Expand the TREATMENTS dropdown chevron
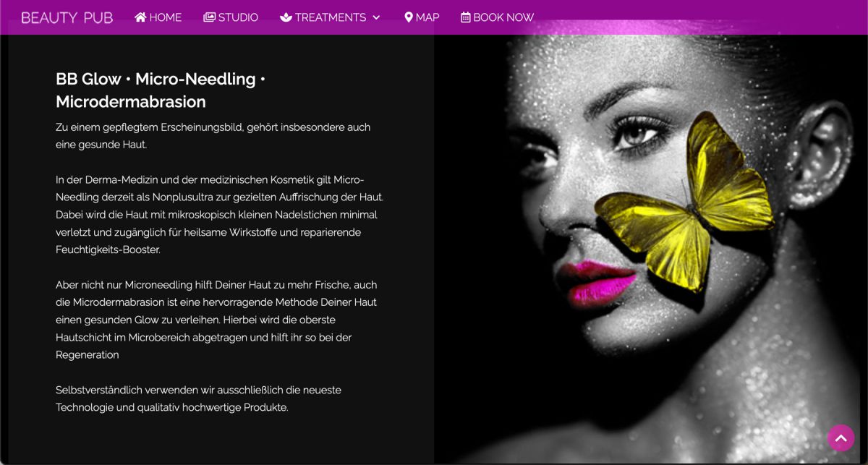 click(376, 17)
